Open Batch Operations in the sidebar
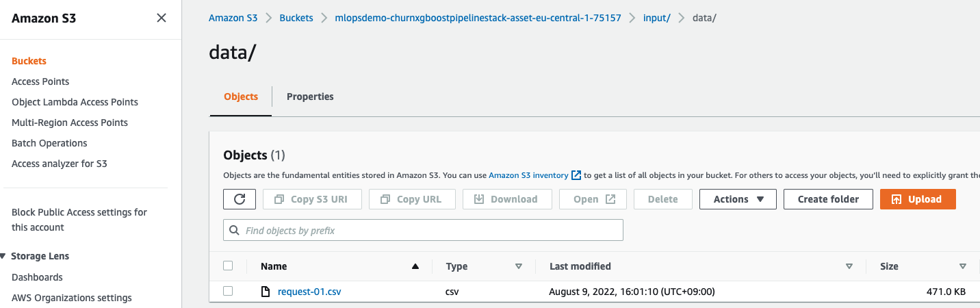The width and height of the screenshot is (980, 308). pyautogui.click(x=49, y=143)
